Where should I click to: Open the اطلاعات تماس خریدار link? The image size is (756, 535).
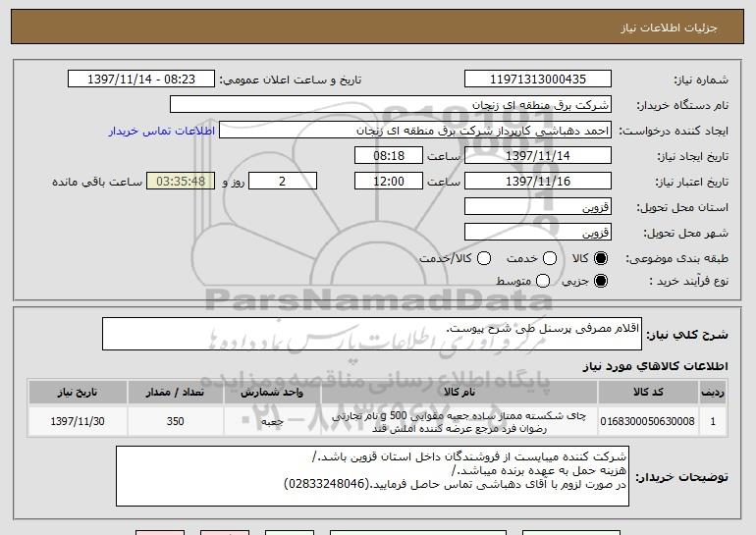162,131
